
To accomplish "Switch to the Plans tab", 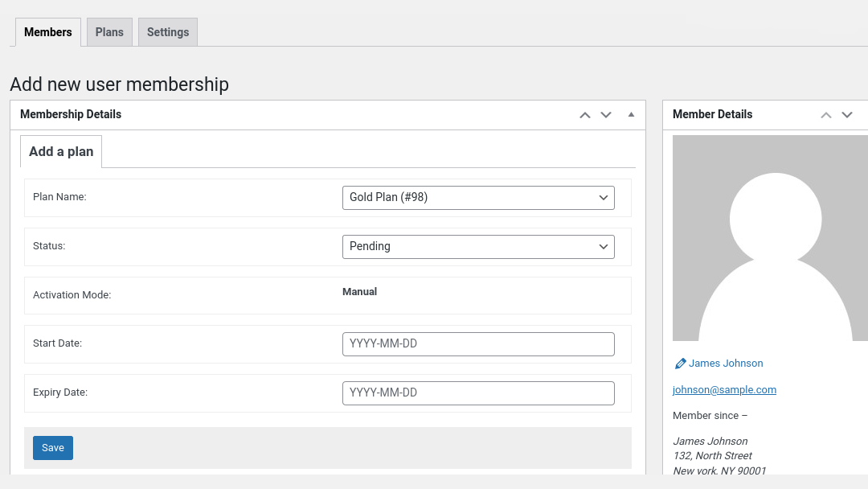I will (109, 32).
